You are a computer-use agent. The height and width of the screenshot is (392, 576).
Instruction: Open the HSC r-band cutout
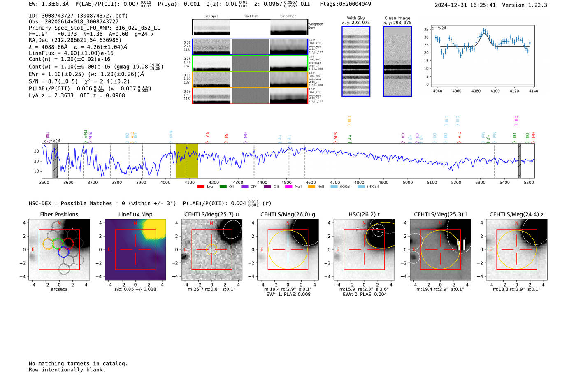(x=364, y=250)
